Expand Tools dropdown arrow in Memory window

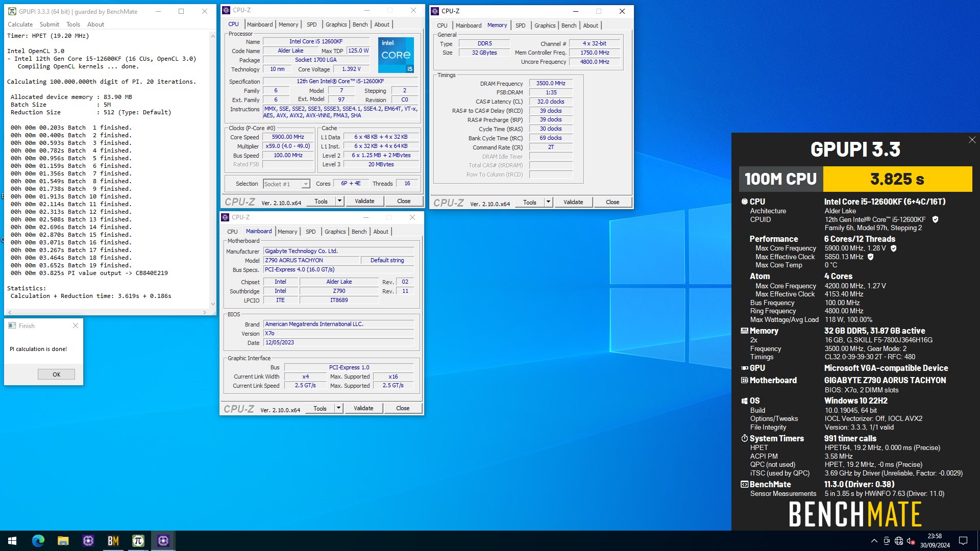[548, 203]
